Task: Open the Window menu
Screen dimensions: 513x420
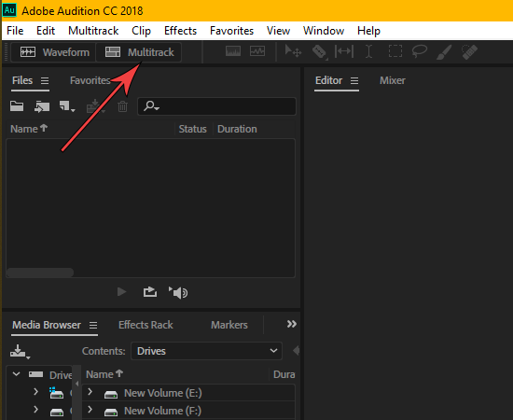Action: pos(324,31)
